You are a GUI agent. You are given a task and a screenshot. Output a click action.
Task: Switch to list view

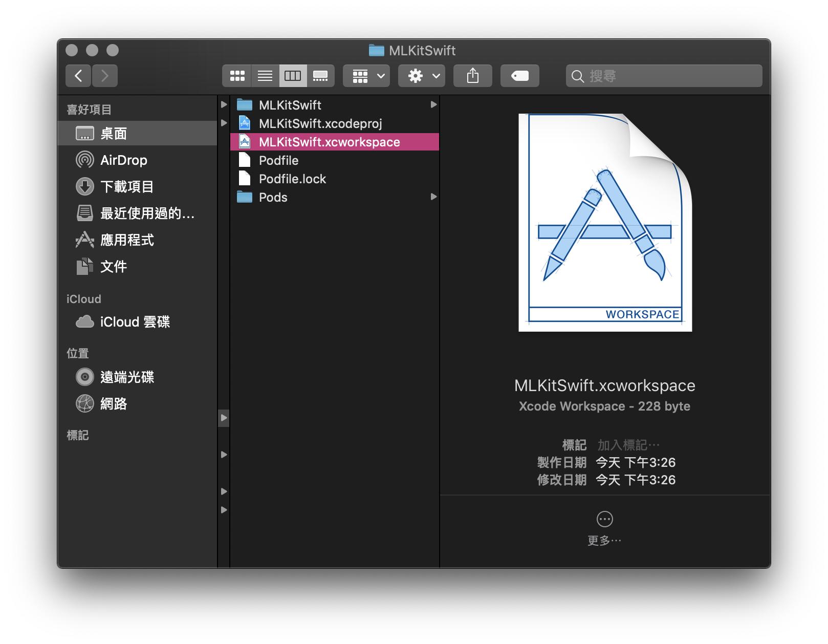pos(265,76)
